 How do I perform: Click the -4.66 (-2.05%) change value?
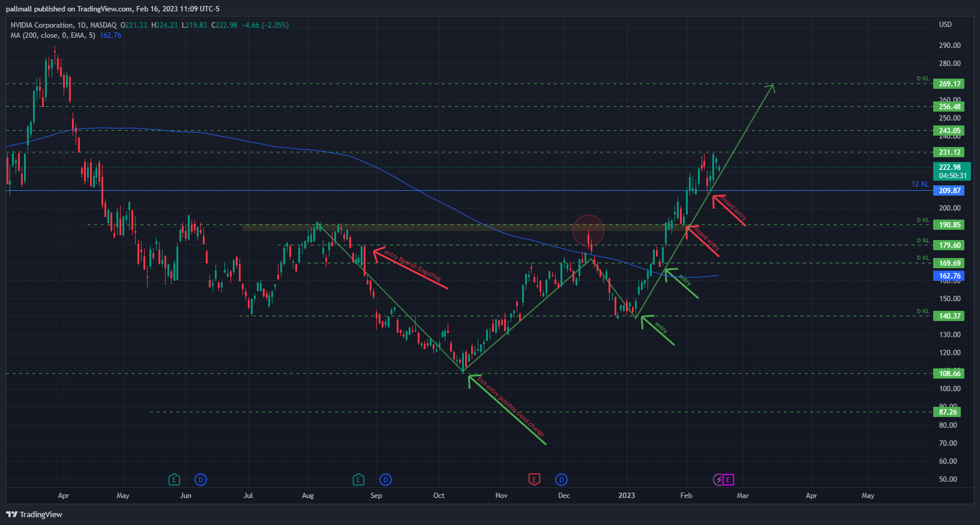265,25
